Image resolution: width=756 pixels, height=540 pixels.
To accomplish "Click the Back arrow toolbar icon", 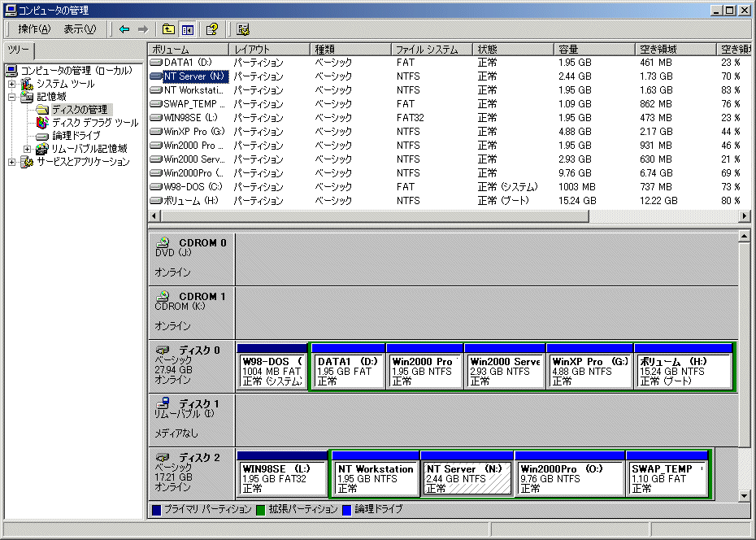I will point(124,29).
